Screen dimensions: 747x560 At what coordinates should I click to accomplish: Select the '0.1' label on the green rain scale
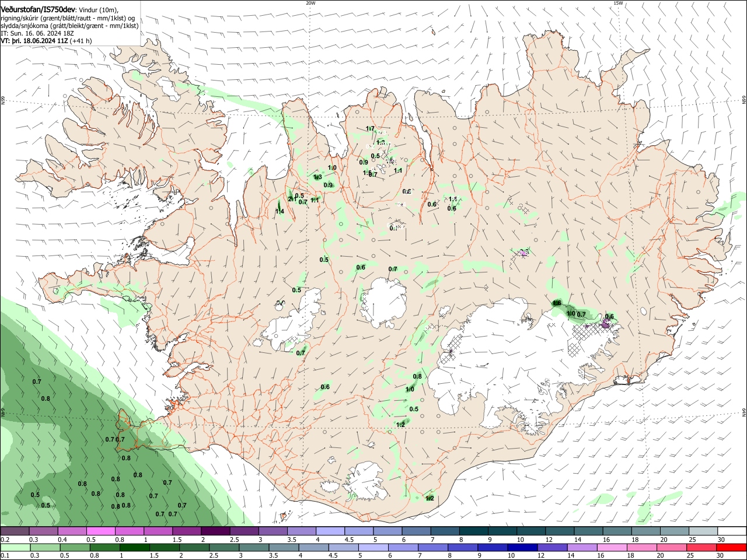[x=5, y=555]
